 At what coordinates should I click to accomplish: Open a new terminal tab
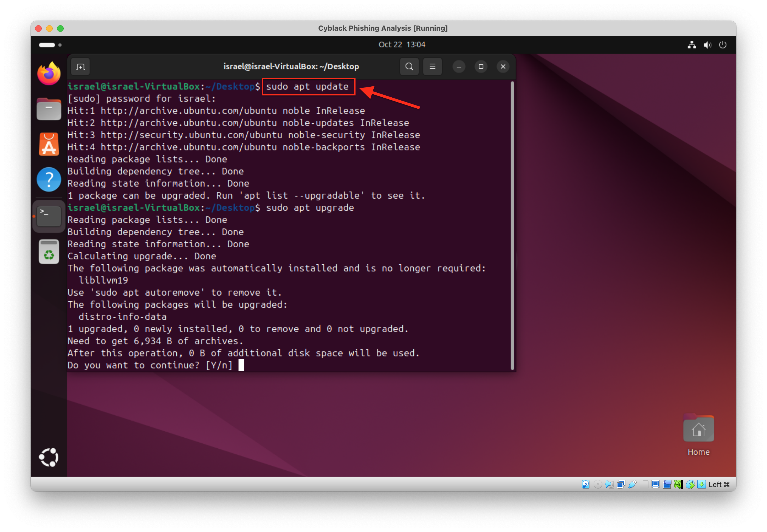click(80, 67)
